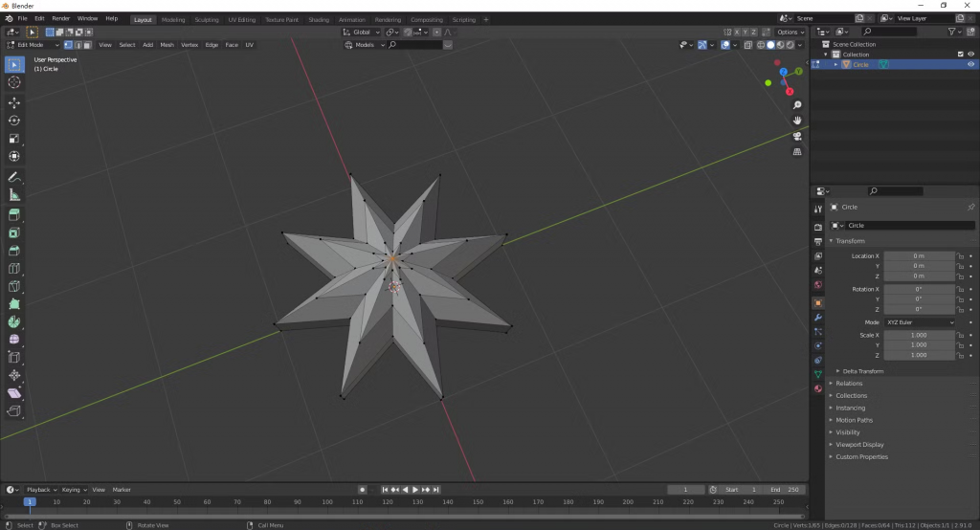980x530 pixels.
Task: Click the Location X value field
Action: tap(919, 256)
